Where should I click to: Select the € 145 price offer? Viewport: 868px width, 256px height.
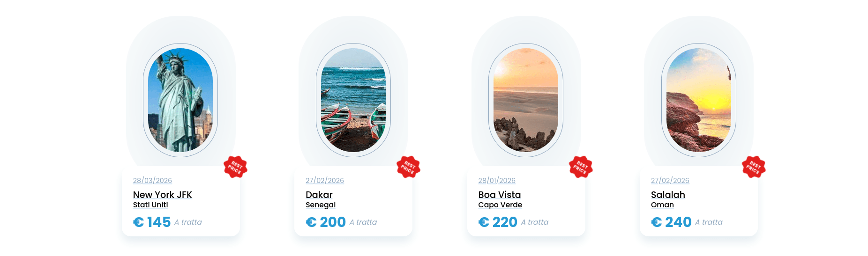coord(152,222)
